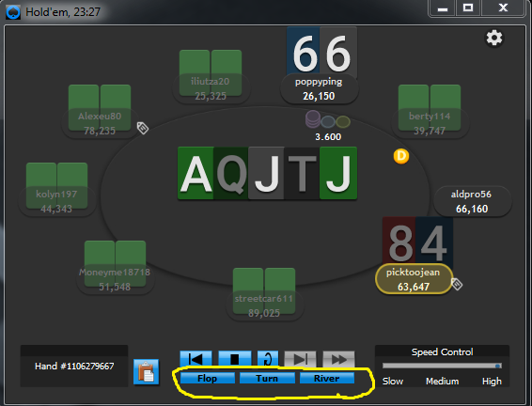This screenshot has width=532, height=406.
Task: Click the Queen board card
Action: (x=231, y=173)
